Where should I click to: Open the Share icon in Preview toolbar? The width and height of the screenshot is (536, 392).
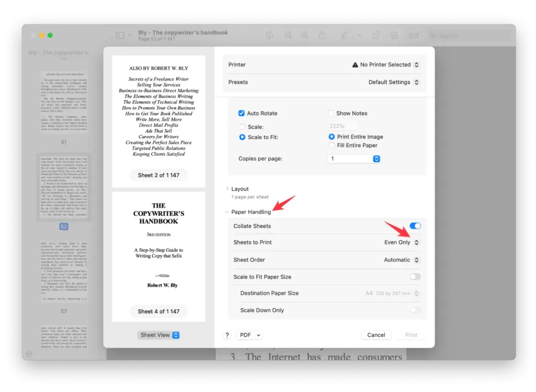[x=322, y=36]
